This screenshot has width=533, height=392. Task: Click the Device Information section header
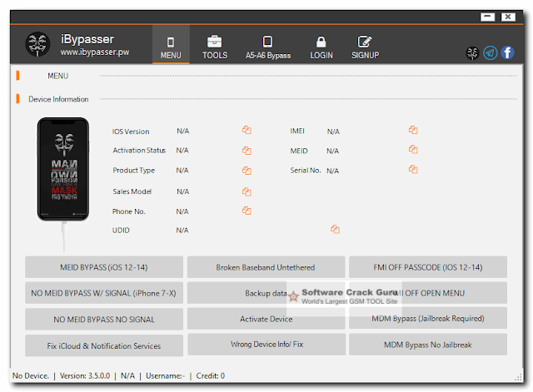(x=58, y=99)
